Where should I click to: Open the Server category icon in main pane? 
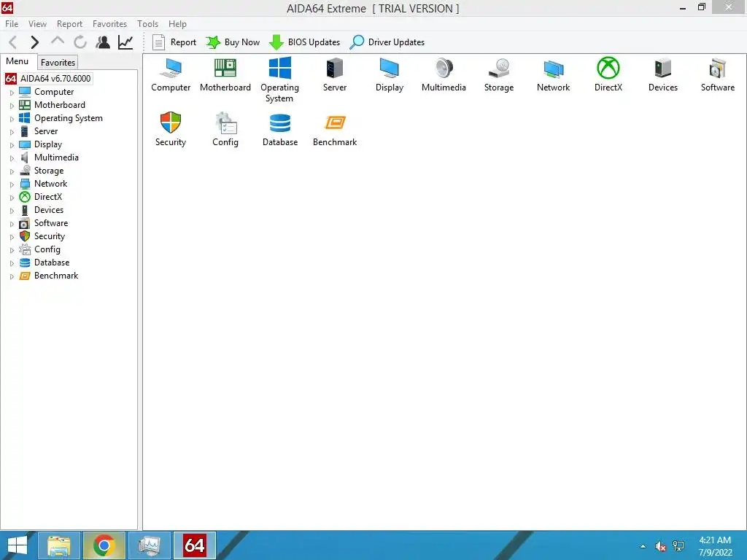(334, 75)
